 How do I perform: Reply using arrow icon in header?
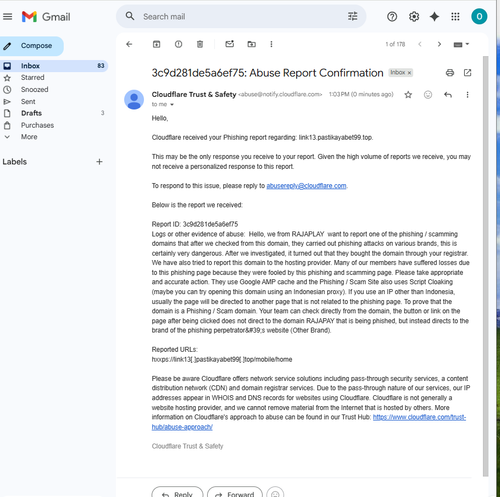point(448,95)
